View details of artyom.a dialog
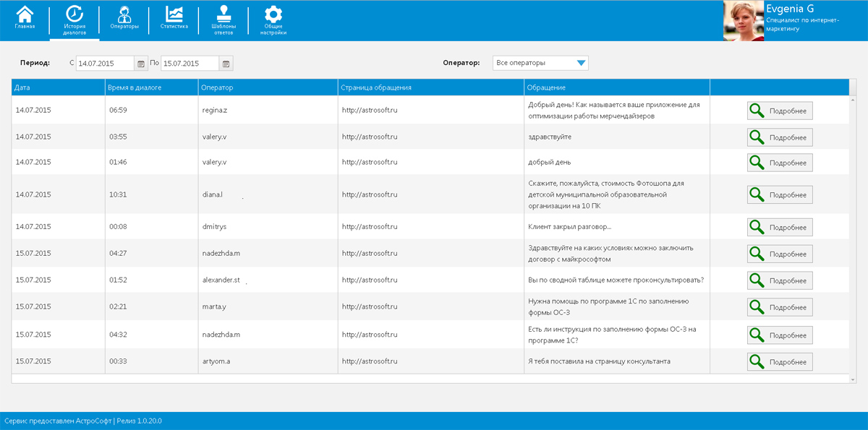Image resolution: width=868 pixels, height=430 pixels. pos(780,361)
